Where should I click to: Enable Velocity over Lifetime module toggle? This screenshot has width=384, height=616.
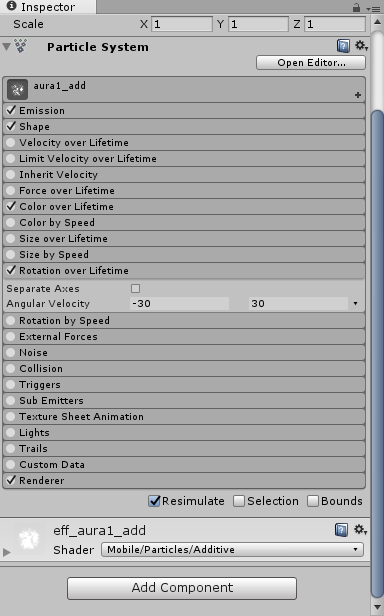tap(11, 143)
